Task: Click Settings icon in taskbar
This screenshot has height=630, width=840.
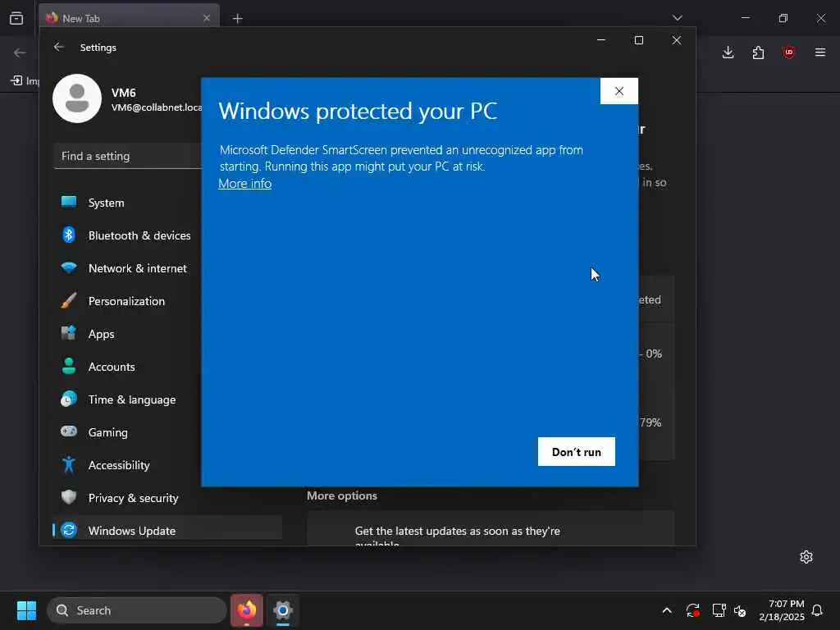Action: click(283, 610)
